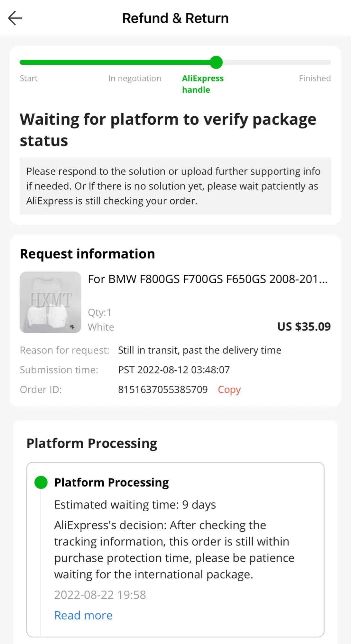The width and height of the screenshot is (351, 644).
Task: Click the green Platform Processing status dot
Action: (41, 482)
